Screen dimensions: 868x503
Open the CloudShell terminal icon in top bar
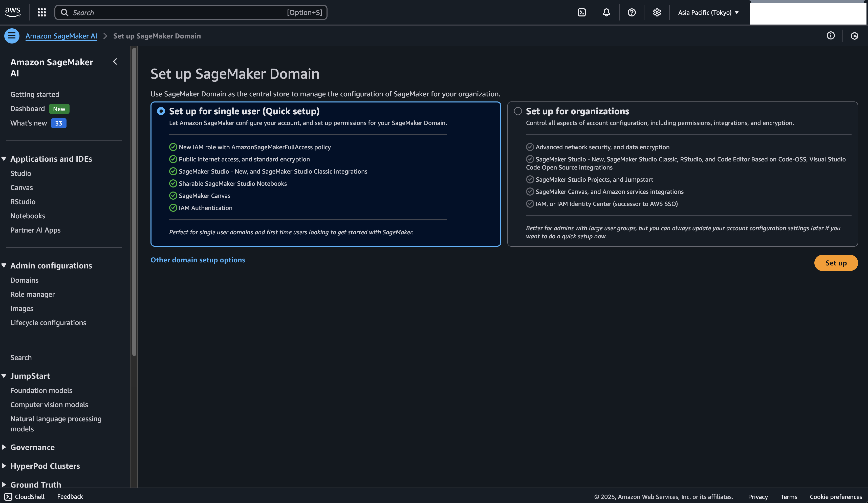click(581, 12)
